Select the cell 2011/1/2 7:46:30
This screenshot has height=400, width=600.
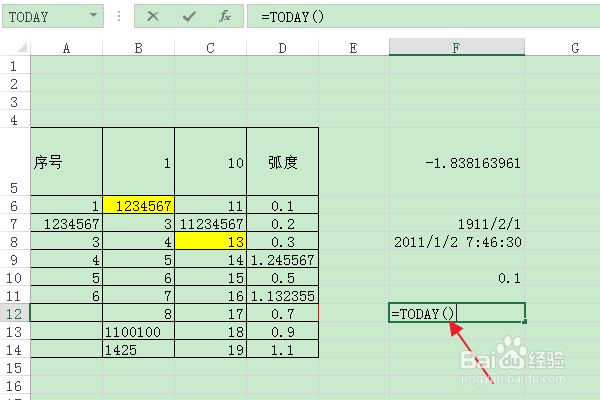(x=457, y=241)
